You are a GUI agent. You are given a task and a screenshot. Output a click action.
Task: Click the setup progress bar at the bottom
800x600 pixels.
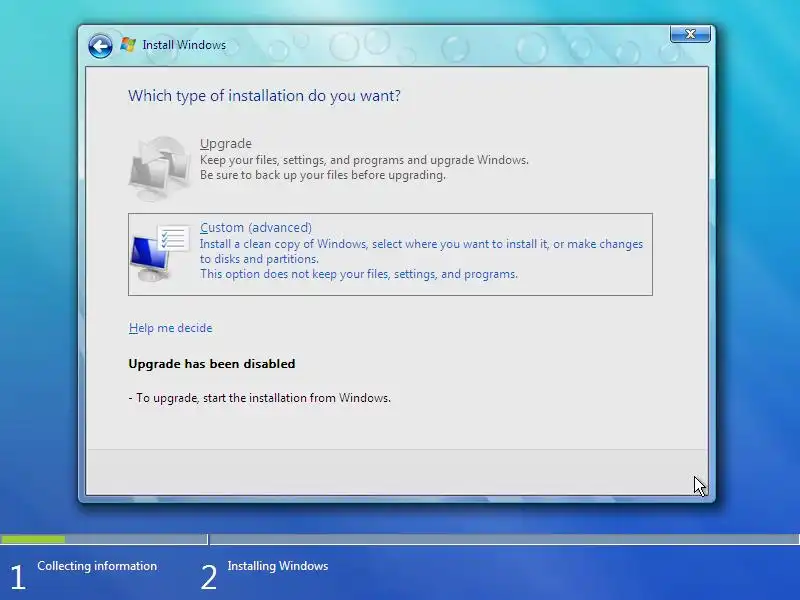tap(400, 539)
